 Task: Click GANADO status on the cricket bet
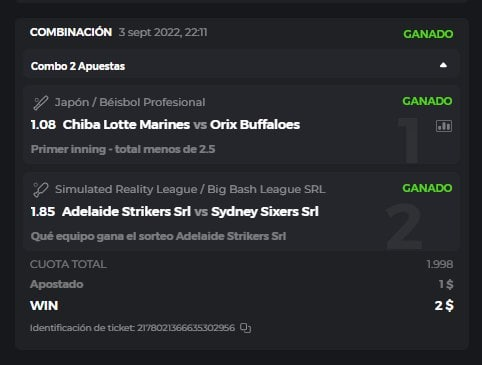[x=427, y=188]
